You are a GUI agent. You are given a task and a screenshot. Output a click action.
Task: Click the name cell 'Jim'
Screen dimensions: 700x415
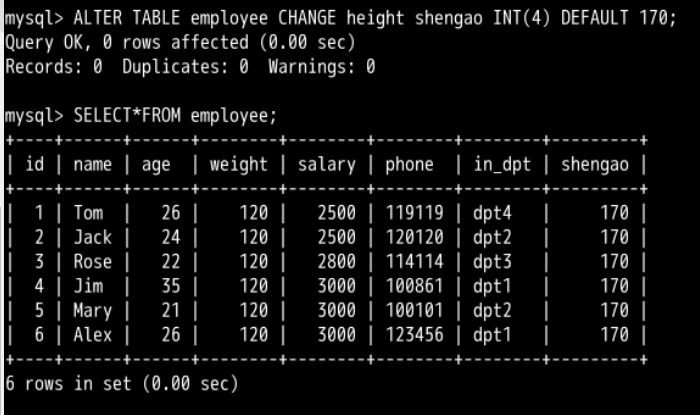coord(88,286)
